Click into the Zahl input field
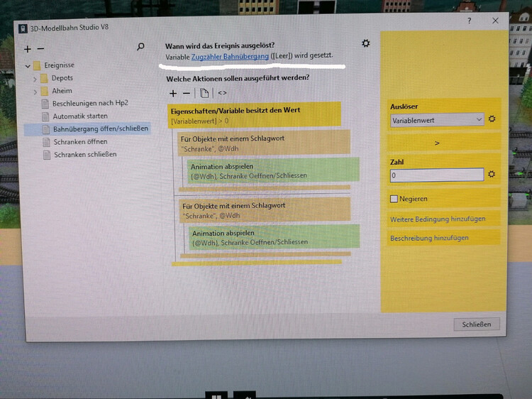 (437, 175)
